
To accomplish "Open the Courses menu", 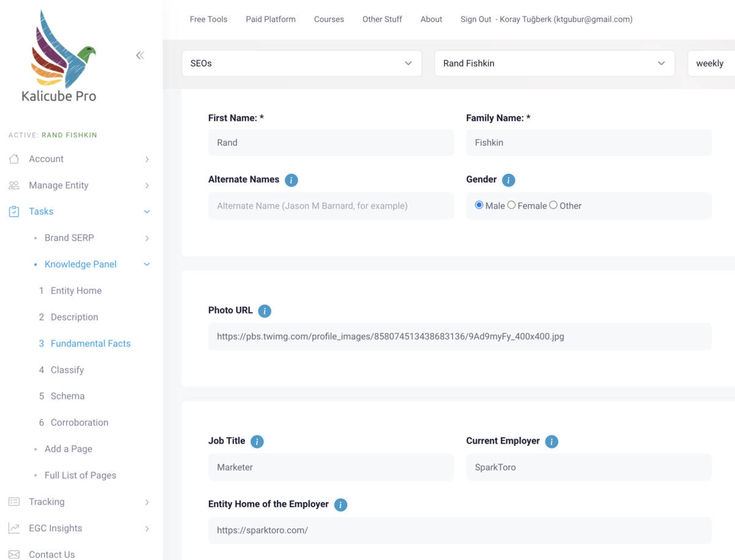I will (329, 19).
